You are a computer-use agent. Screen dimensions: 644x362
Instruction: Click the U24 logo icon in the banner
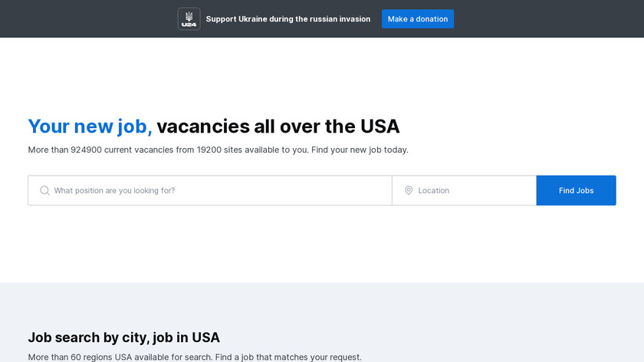pyautogui.click(x=189, y=19)
